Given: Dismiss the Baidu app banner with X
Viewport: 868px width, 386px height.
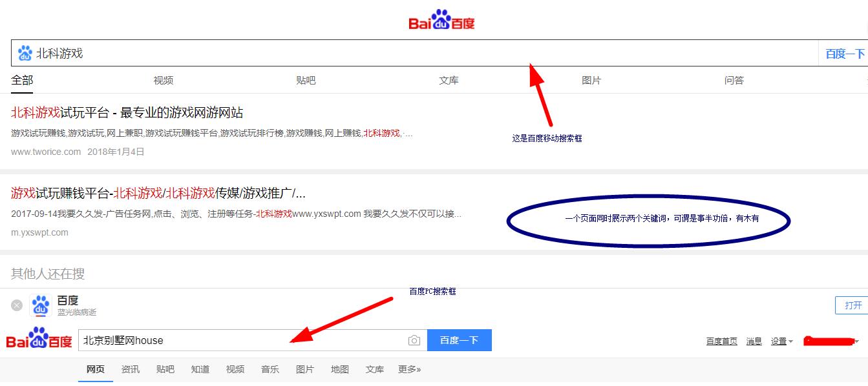Looking at the screenshot, I should click(17, 305).
